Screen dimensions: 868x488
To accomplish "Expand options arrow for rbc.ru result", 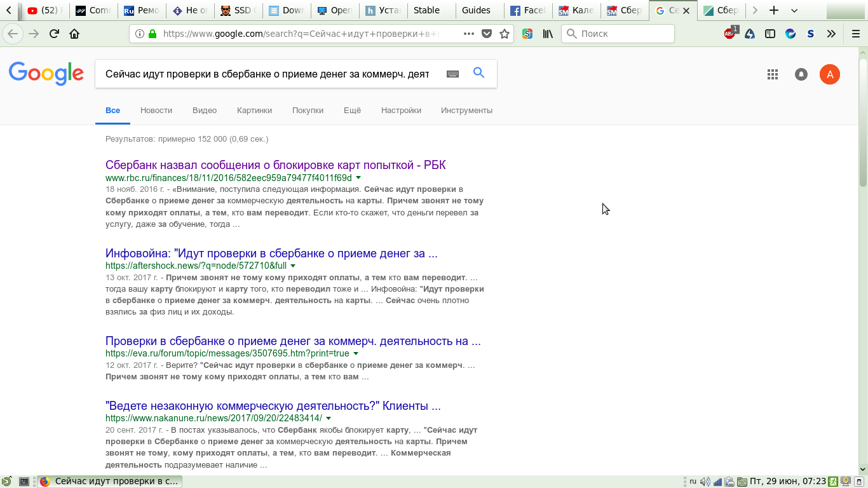I will click(358, 178).
